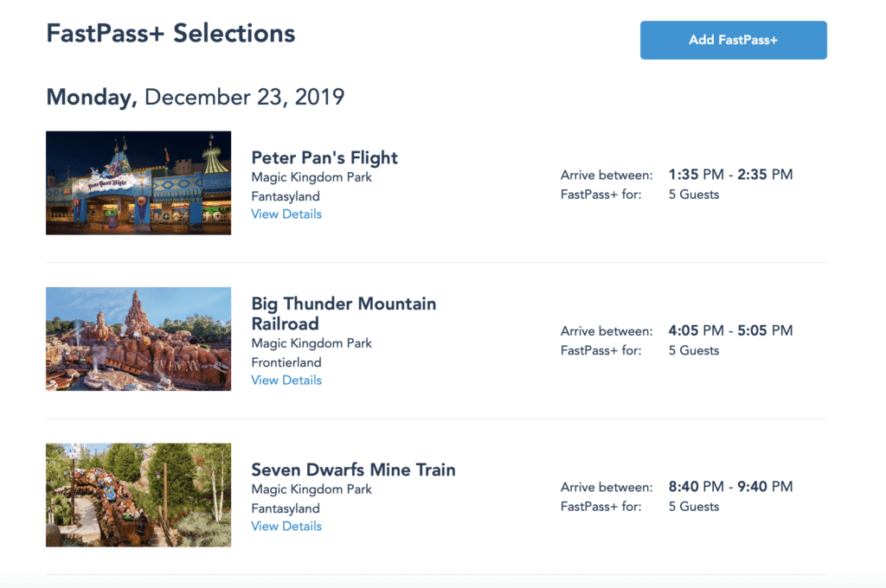Screen dimensions: 886x588
Task: View Details for Peter Pan's Flight
Action: point(286,214)
